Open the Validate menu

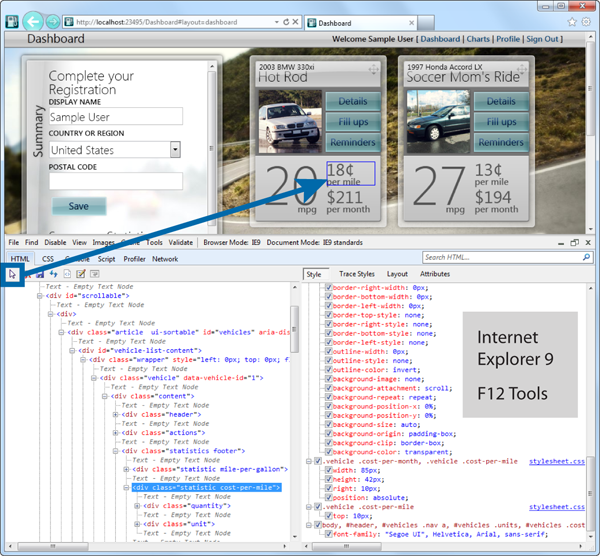181,243
